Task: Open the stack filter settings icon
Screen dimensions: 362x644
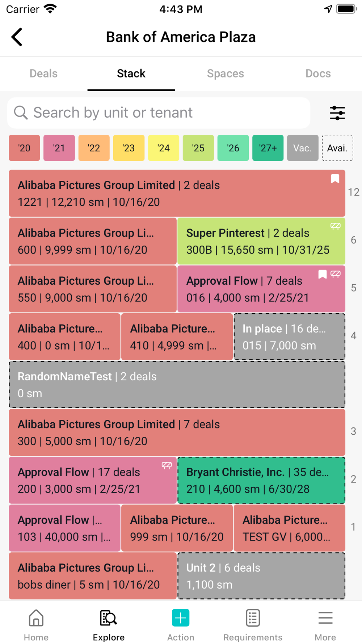Action: (x=337, y=113)
